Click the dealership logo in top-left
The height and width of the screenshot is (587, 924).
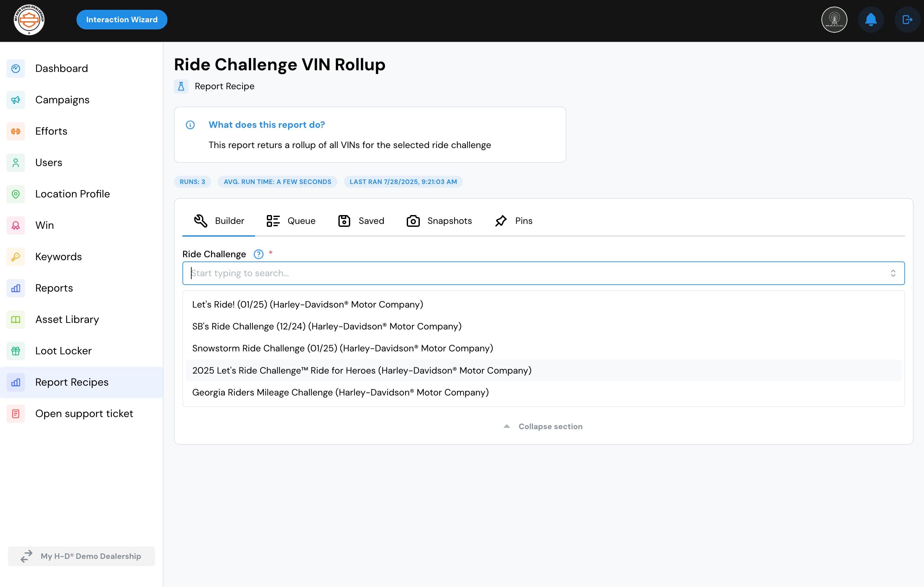coord(29,20)
